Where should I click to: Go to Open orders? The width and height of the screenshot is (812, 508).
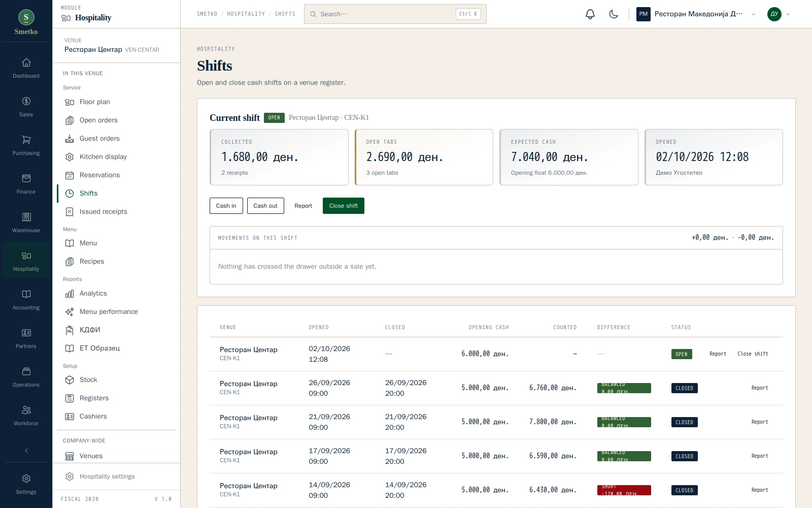117,120
